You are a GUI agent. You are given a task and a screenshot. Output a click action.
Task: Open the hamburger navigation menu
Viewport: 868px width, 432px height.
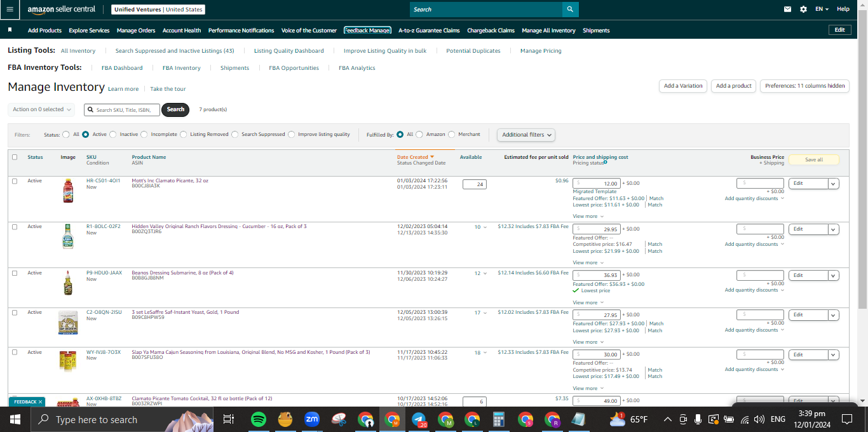coord(10,10)
